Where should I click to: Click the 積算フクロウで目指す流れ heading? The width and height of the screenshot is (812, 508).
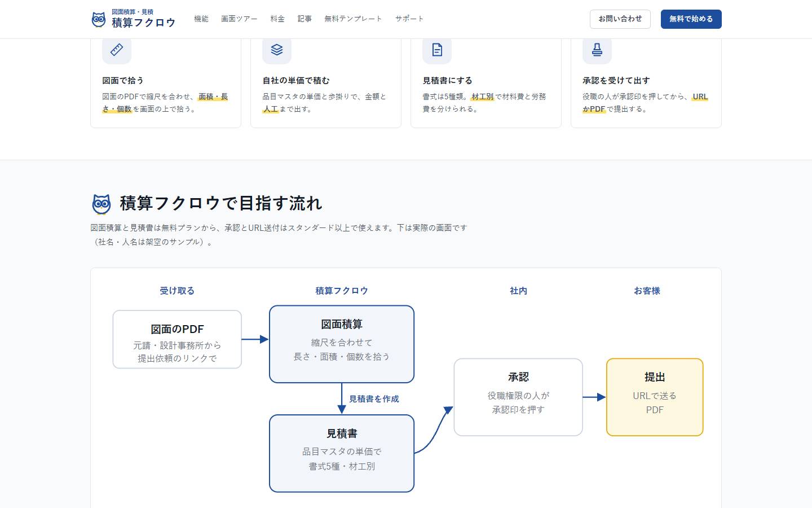(x=221, y=203)
